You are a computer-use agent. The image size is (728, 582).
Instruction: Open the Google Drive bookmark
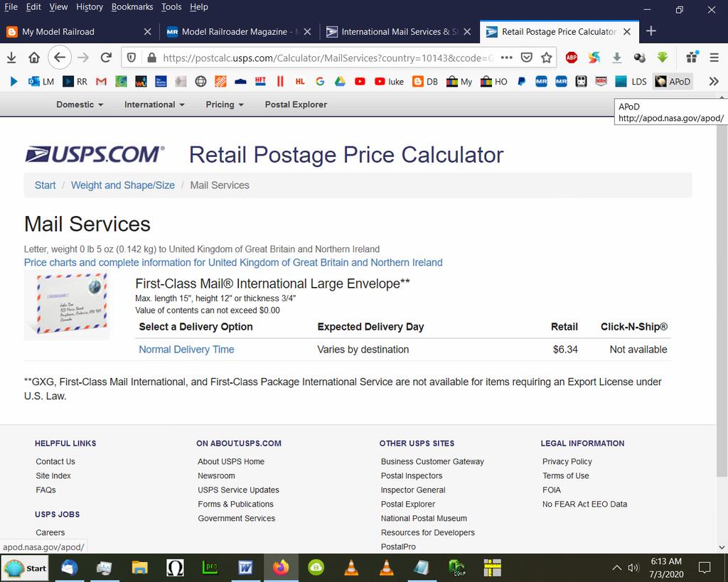click(340, 82)
